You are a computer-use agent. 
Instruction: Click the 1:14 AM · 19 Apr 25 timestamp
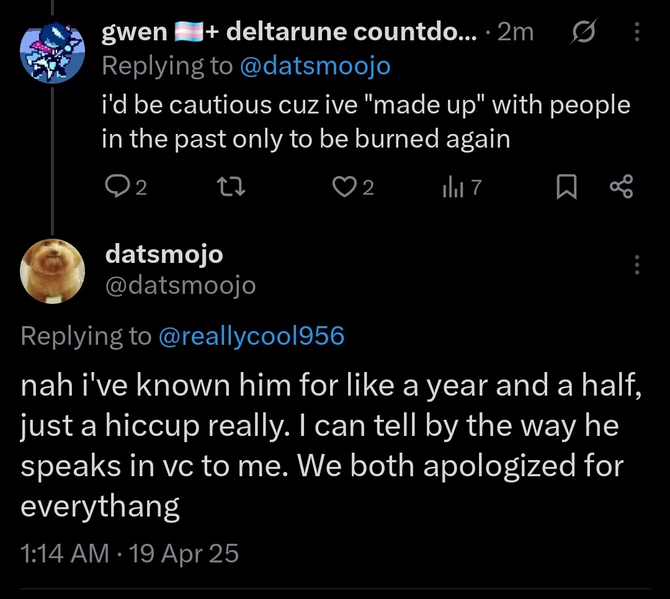coord(130,553)
